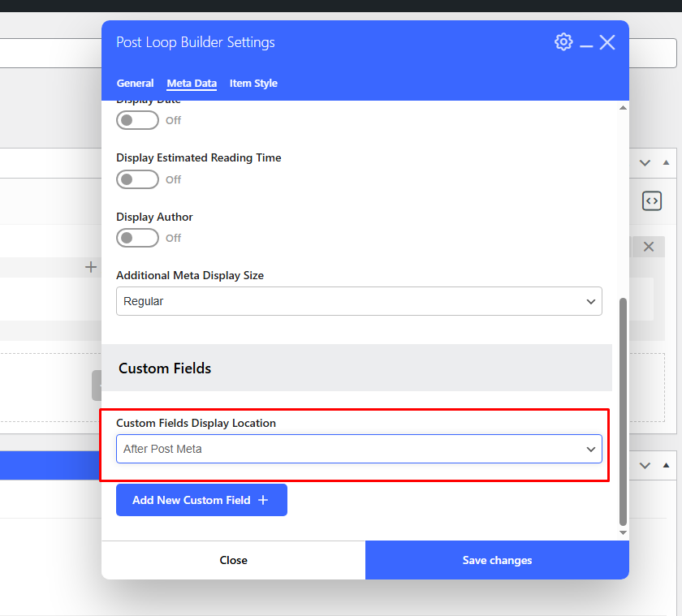Switch to the Item Style tab
Image resolution: width=682 pixels, height=616 pixels.
[x=253, y=84]
